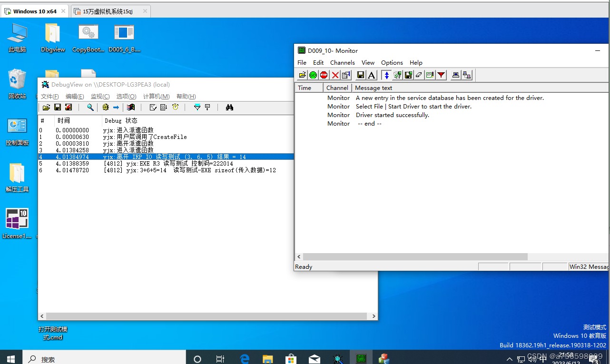Toggle the autoscroll icon in DebugView toolbar

tap(164, 107)
